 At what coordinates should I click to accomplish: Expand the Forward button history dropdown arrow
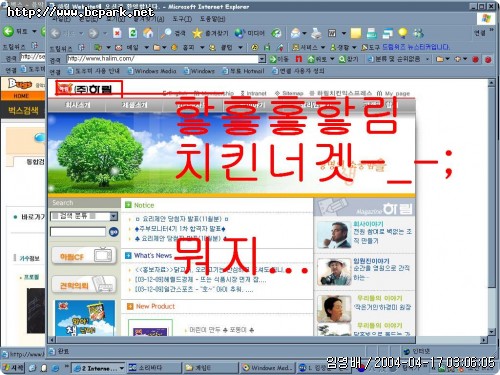(x=105, y=33)
